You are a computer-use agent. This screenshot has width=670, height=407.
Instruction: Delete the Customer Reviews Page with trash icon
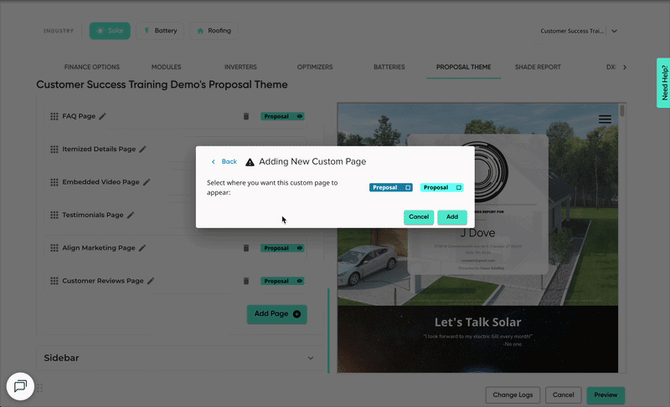pyautogui.click(x=246, y=281)
